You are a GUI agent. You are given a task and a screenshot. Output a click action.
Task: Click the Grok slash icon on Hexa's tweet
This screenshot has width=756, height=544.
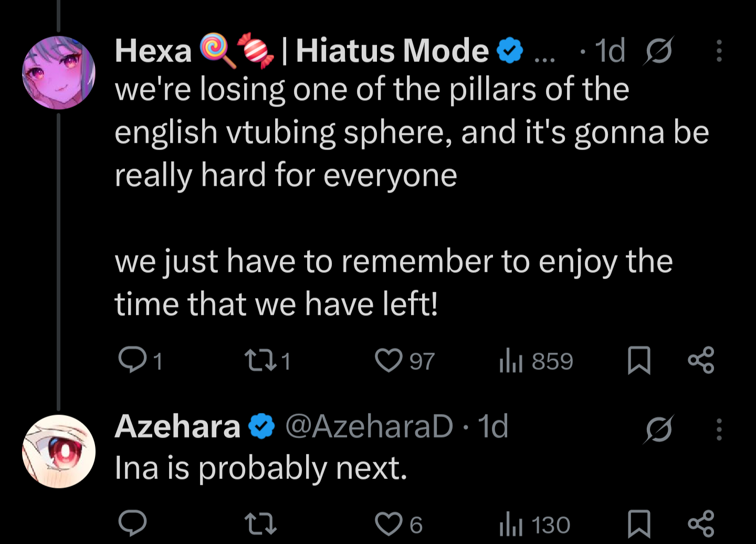pos(659,50)
